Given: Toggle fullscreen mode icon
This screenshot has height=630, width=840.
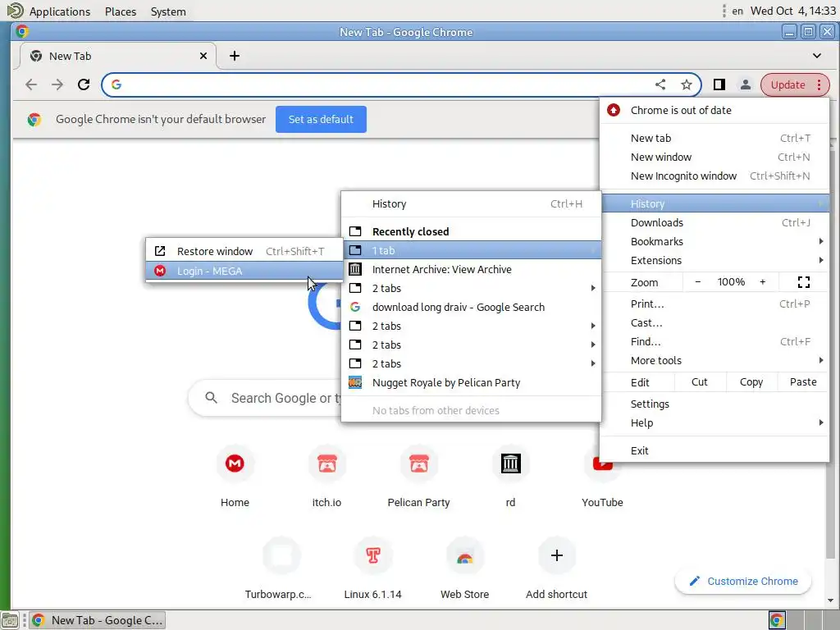Looking at the screenshot, I should click(x=804, y=282).
